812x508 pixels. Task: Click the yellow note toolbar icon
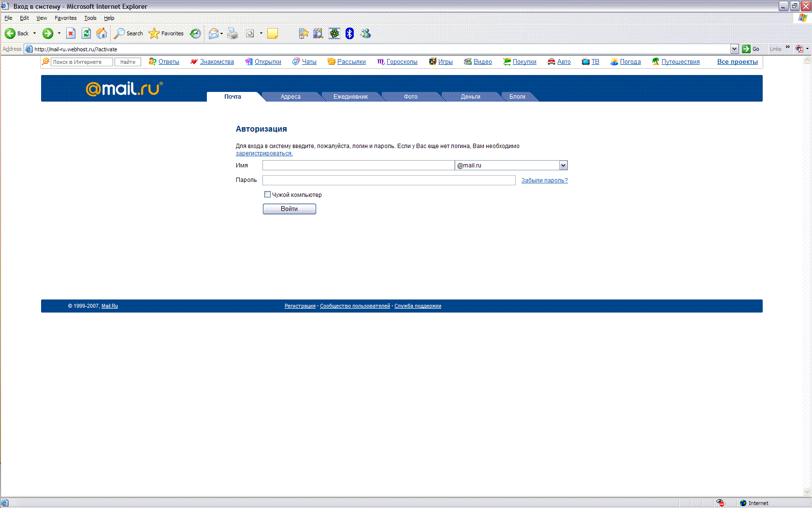pos(273,33)
